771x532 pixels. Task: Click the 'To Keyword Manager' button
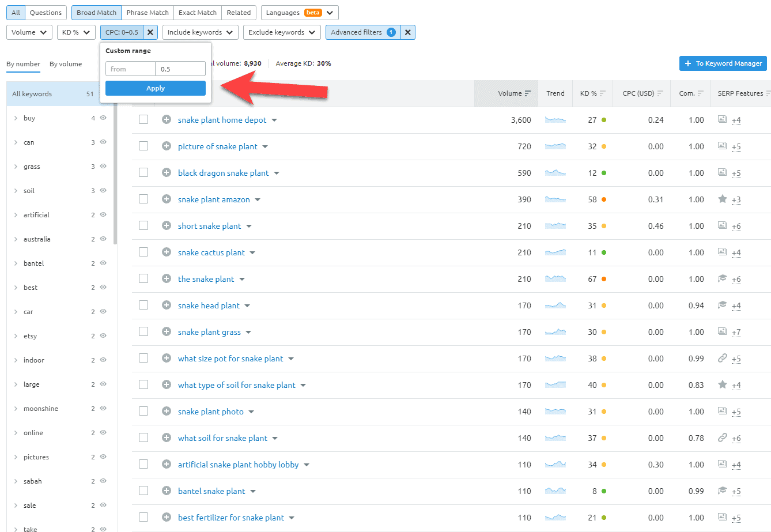pyautogui.click(x=723, y=63)
